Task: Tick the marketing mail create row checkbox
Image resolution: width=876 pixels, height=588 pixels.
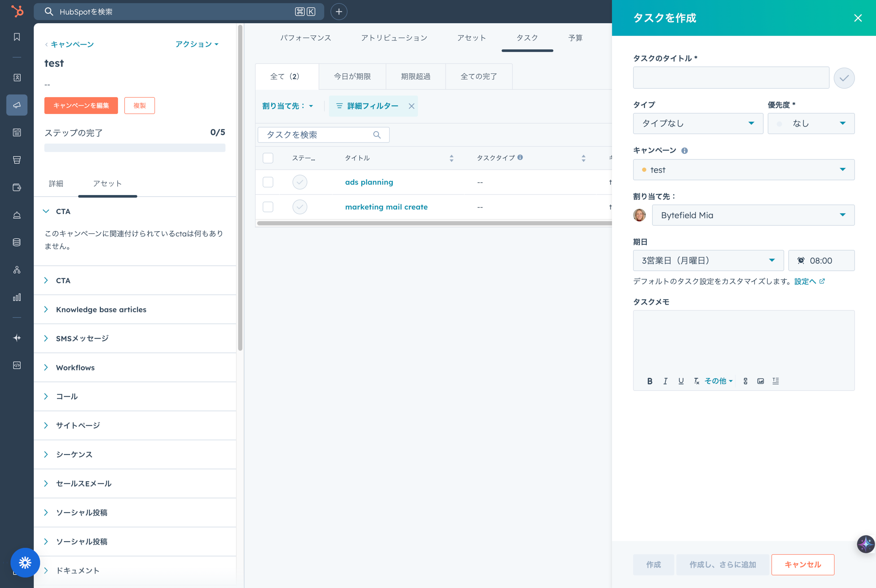Action: pos(268,207)
